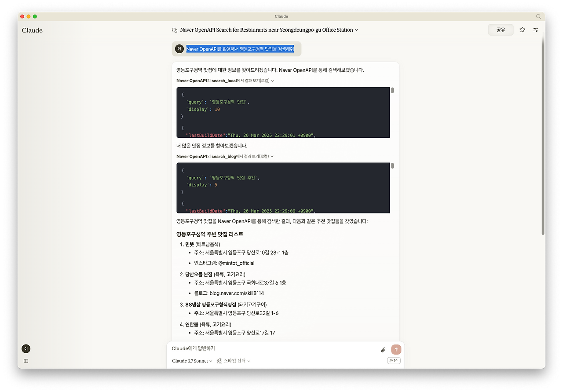Star this conversation as a favorite
The width and height of the screenshot is (563, 392).
[522, 29]
